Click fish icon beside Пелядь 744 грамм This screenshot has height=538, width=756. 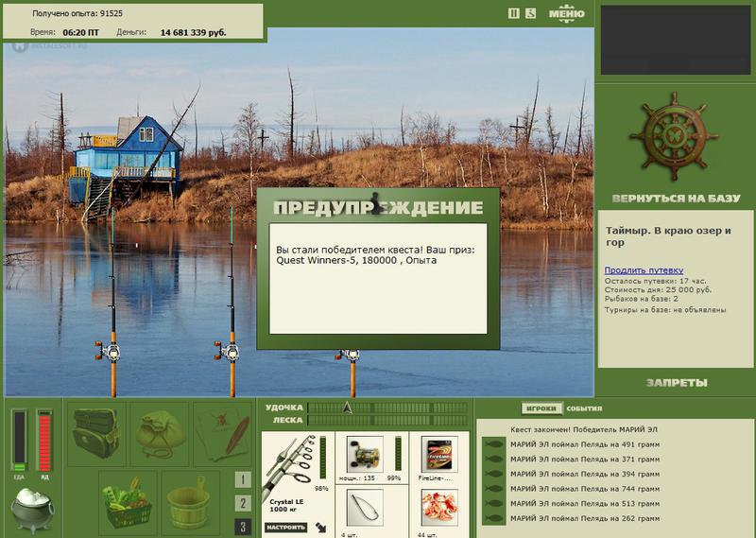[493, 489]
